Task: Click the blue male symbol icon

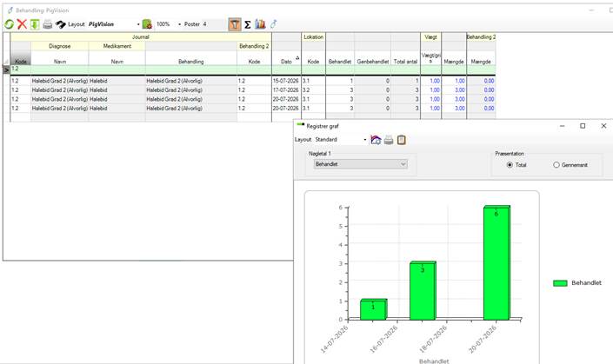Action: pyautogui.click(x=273, y=24)
